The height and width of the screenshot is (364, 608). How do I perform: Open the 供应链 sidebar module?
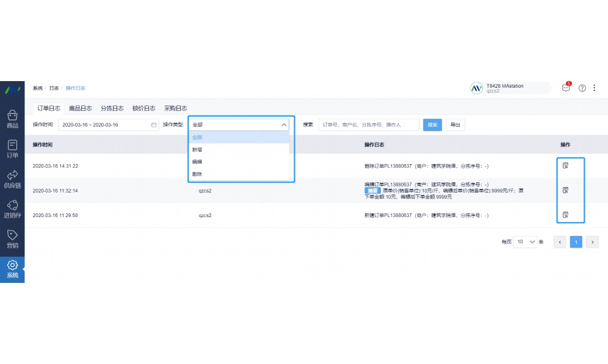[x=12, y=179]
